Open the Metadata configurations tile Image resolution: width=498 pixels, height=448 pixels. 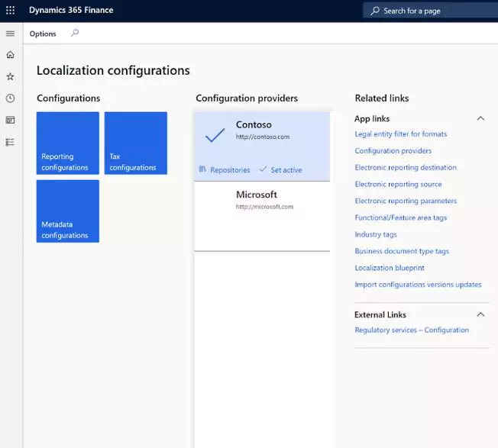coord(68,211)
